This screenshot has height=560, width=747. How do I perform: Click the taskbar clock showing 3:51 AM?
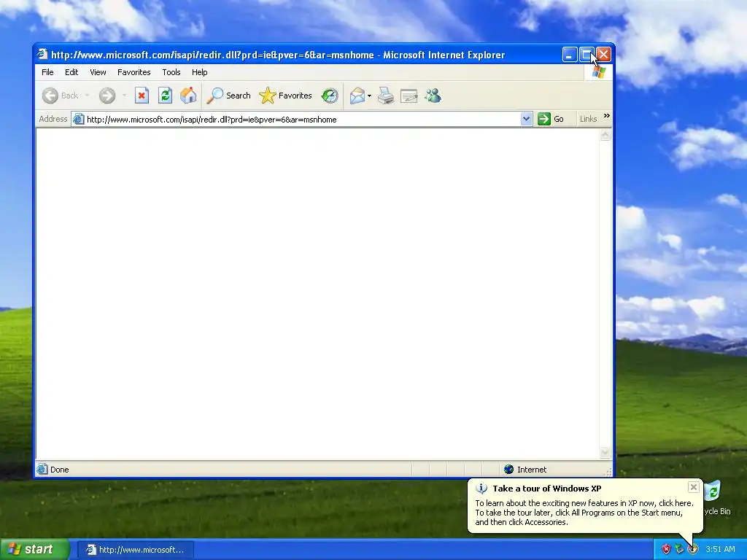coord(720,550)
